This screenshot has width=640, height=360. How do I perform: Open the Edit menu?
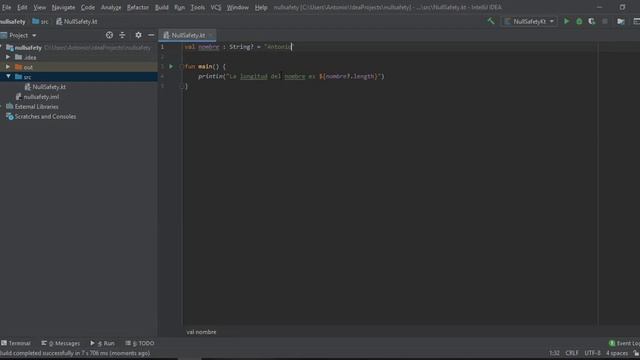pos(22,7)
